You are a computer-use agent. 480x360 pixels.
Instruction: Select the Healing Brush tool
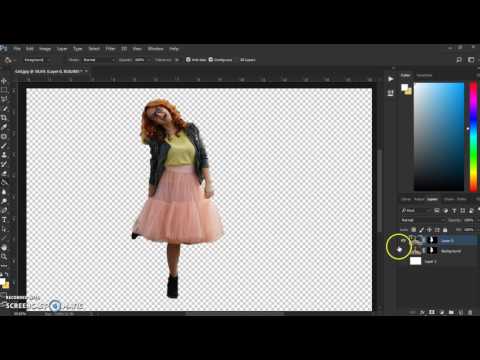(4, 136)
